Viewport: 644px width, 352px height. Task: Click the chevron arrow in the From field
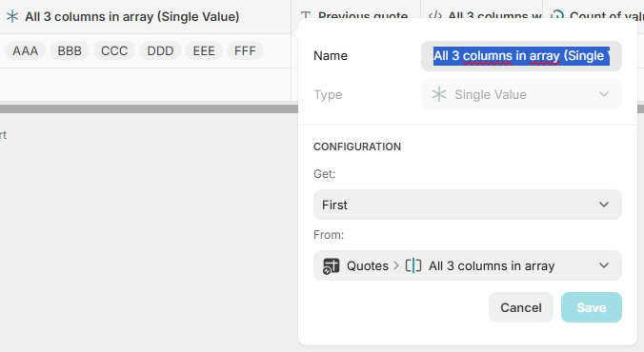tap(603, 265)
